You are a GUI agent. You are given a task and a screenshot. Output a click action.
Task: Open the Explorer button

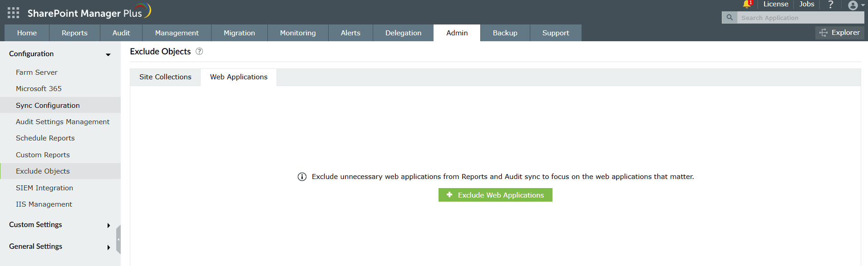click(840, 33)
